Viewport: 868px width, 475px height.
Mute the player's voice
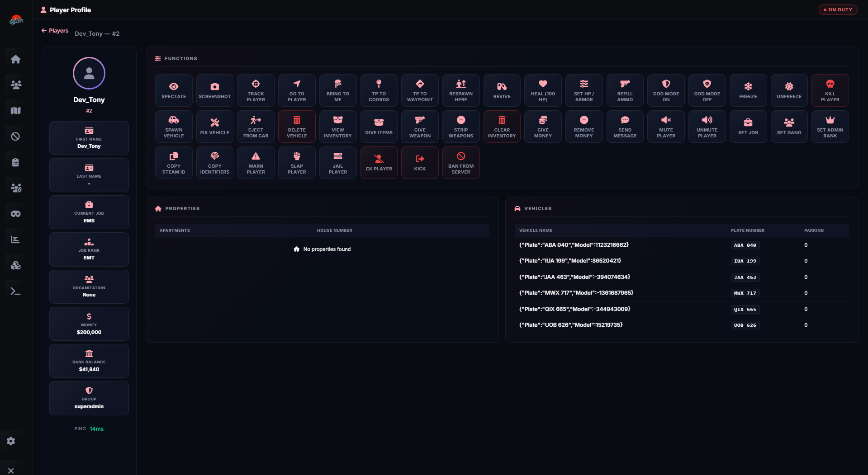tap(666, 127)
